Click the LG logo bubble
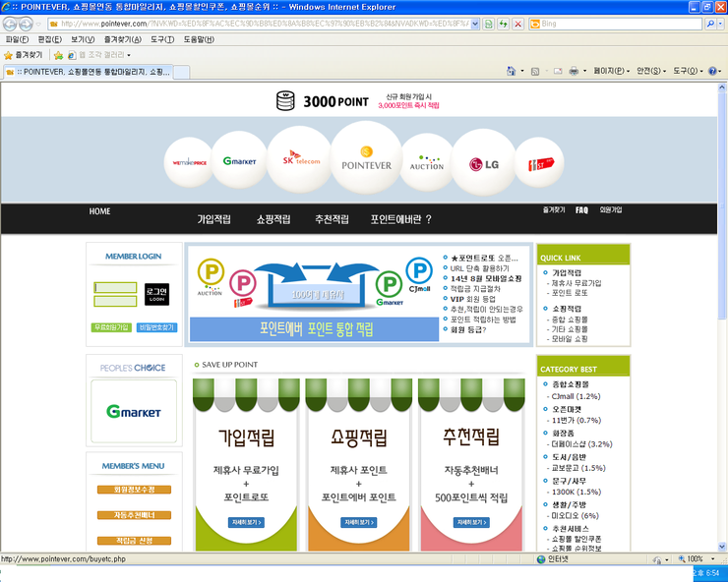The image size is (728, 582). click(484, 163)
